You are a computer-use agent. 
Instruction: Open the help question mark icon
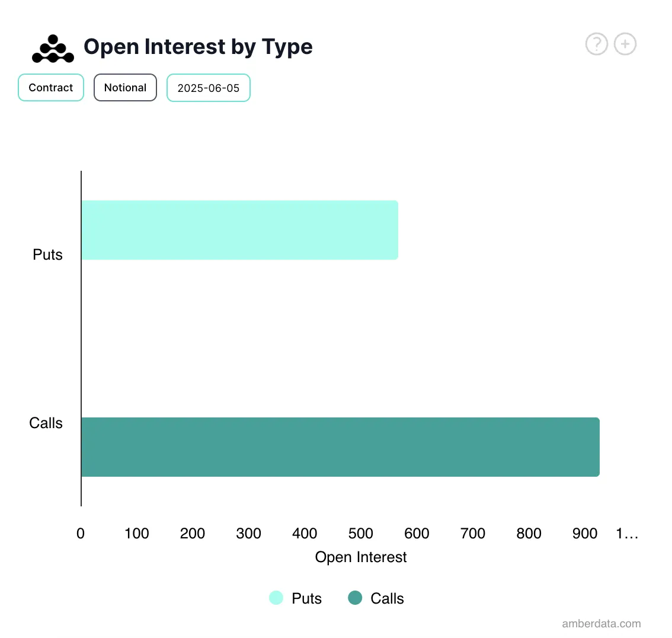pos(597,44)
